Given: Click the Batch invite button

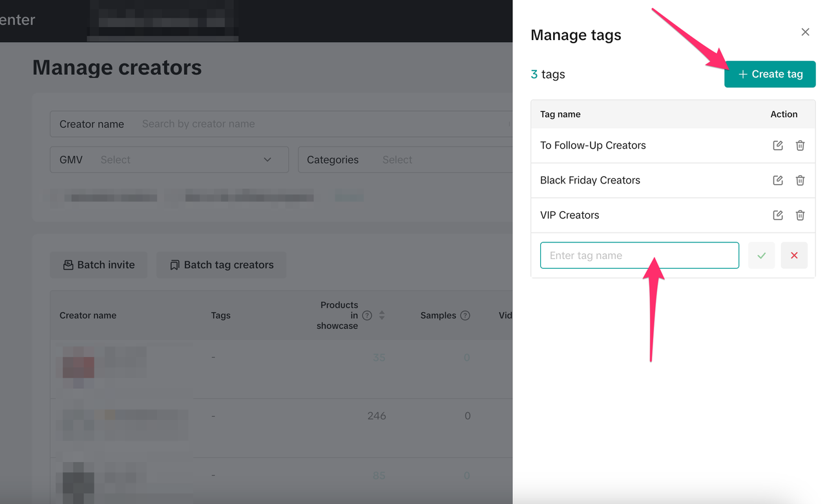Looking at the screenshot, I should click(99, 265).
